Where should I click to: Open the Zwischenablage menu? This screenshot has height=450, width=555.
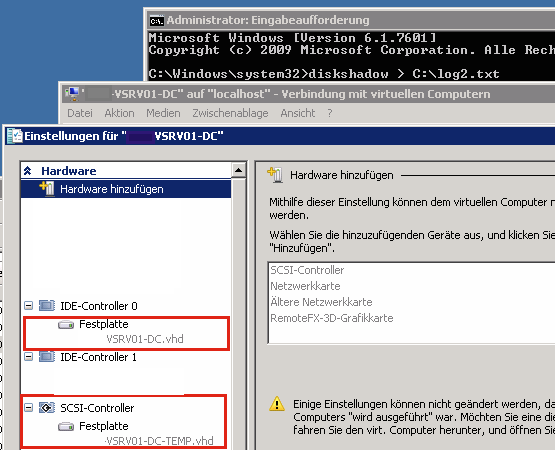pyautogui.click(x=230, y=113)
